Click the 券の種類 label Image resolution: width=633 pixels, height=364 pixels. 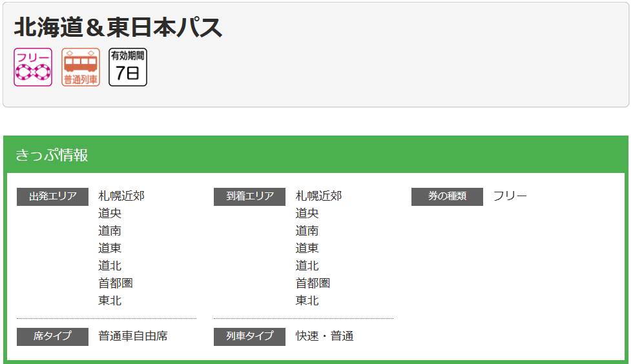coord(447,197)
